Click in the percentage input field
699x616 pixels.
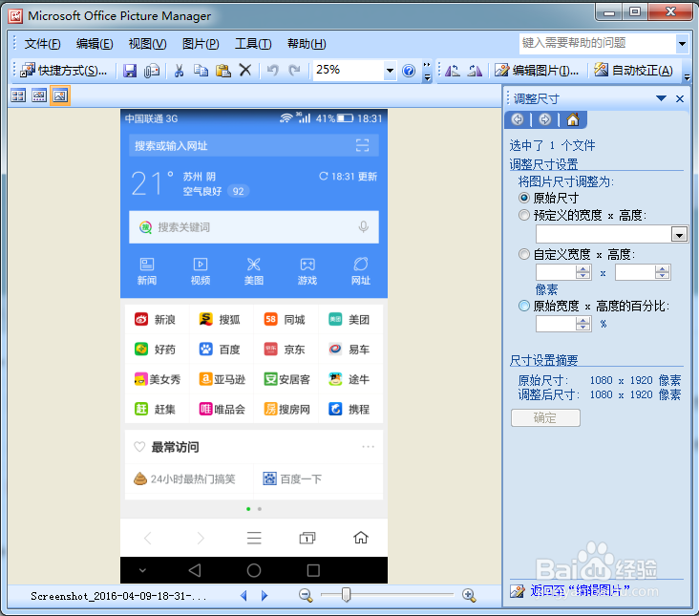tap(556, 324)
